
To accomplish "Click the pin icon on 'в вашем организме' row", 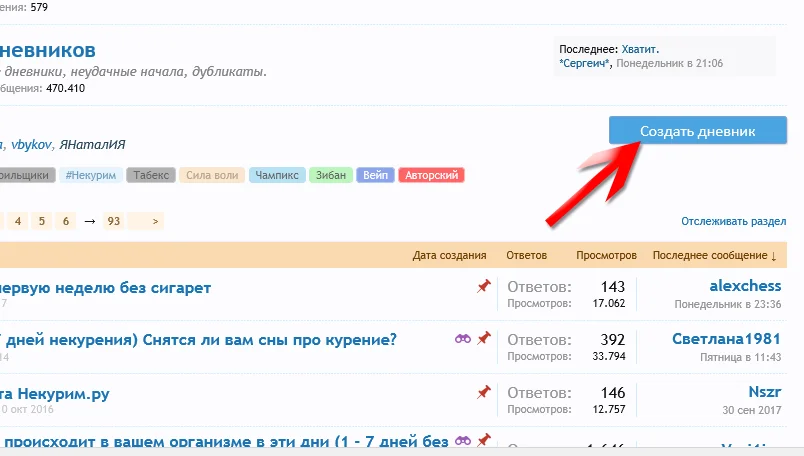I will [x=484, y=440].
